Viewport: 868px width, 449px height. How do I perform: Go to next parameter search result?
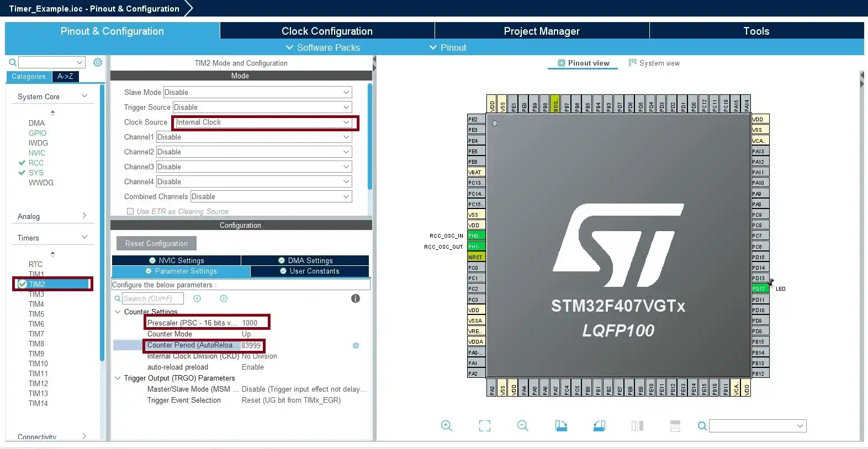pos(224,298)
